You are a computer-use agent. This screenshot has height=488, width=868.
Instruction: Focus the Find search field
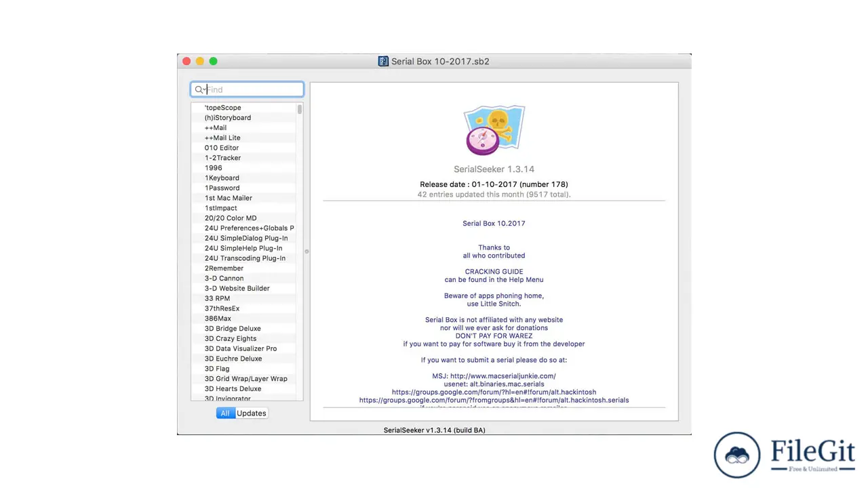click(x=247, y=89)
